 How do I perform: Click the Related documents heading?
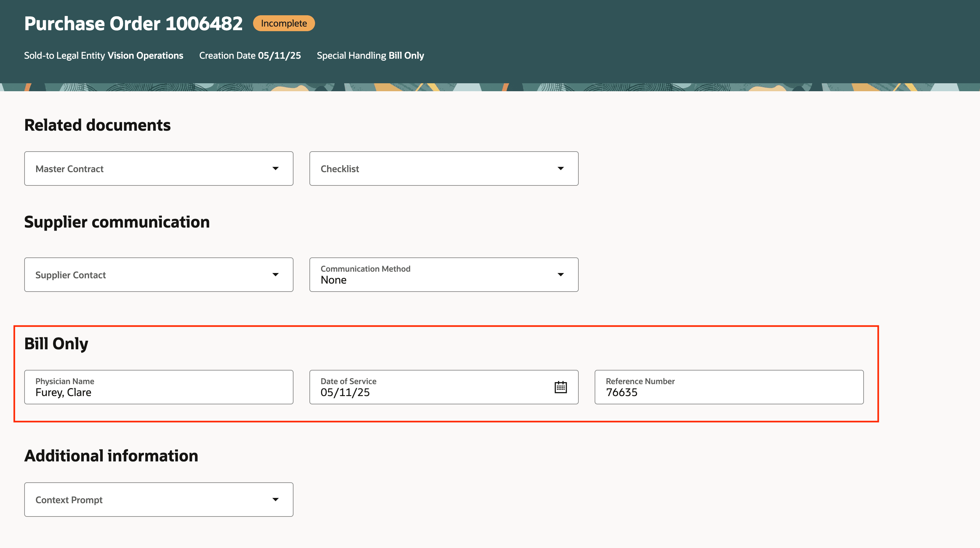point(98,124)
